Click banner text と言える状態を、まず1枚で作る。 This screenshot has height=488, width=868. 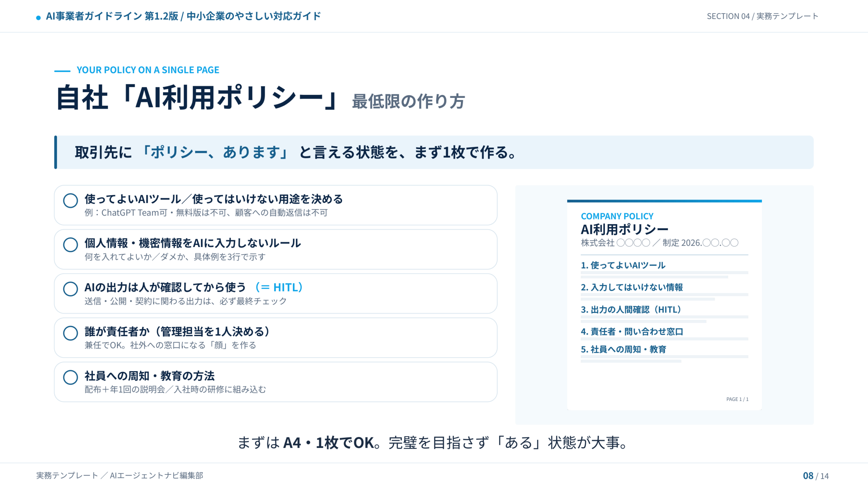tap(408, 152)
